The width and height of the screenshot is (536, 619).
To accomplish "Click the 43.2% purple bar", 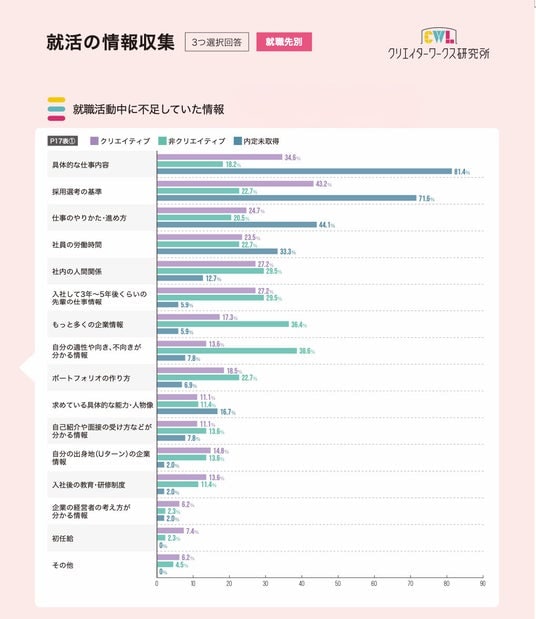I will click(x=235, y=184).
